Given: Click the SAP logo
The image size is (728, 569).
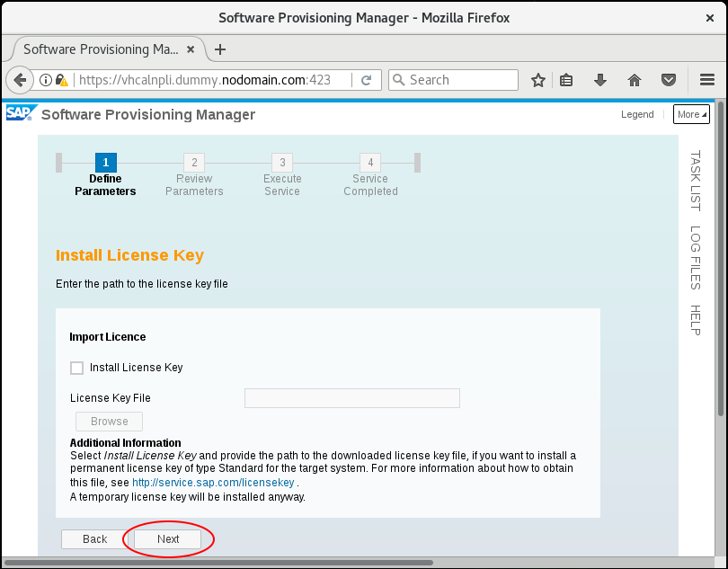Looking at the screenshot, I should (21, 113).
